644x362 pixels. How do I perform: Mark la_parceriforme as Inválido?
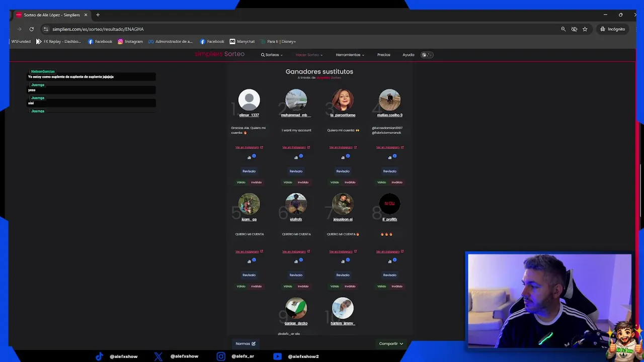(350, 183)
